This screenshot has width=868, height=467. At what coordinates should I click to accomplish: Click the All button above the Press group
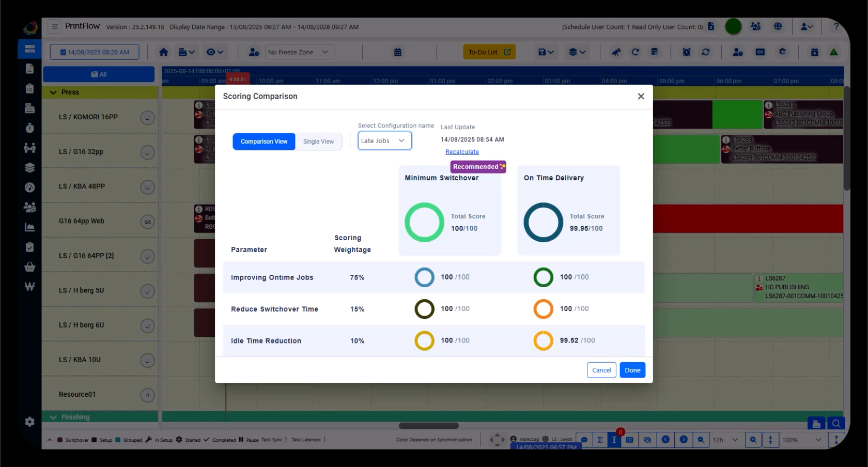(99, 74)
